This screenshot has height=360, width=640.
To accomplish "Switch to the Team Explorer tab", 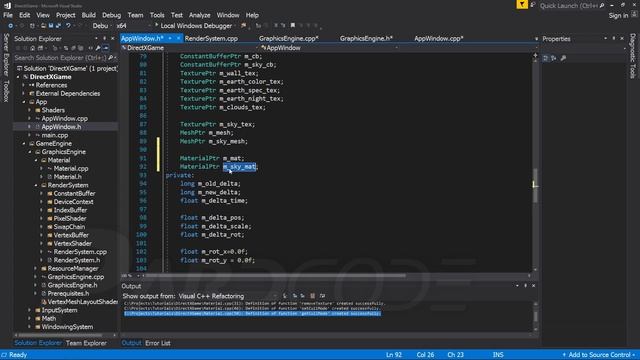I will (86, 343).
